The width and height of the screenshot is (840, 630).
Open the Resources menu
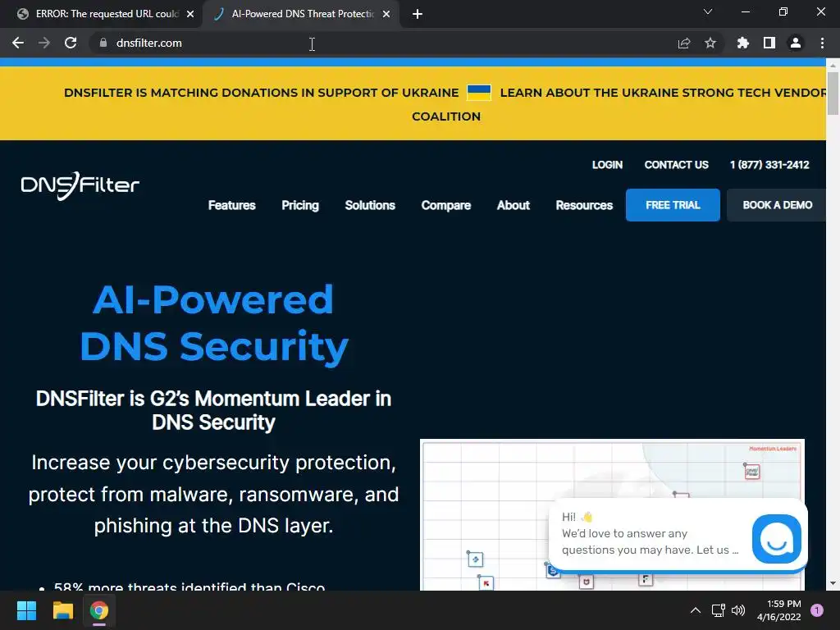tap(584, 205)
